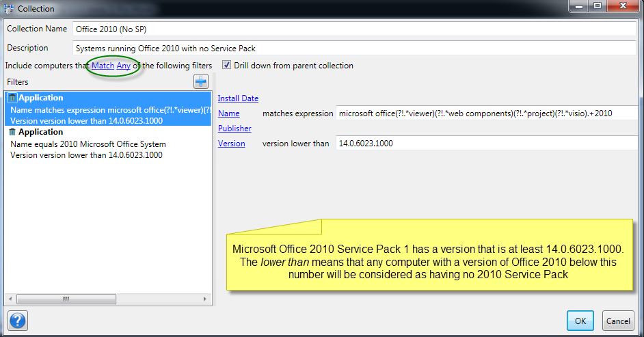Click the filters horizontal scrollbar thumb
Screen dimensions: 644x337
(x=66, y=299)
